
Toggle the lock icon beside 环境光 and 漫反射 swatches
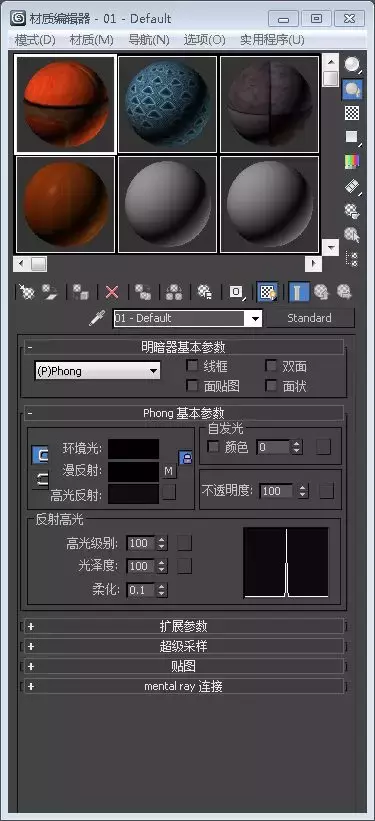pos(185,458)
